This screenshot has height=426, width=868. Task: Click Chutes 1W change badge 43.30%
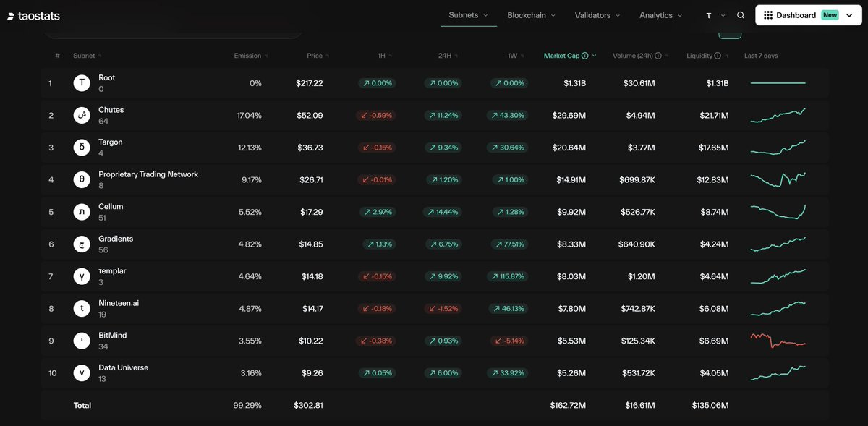(x=509, y=115)
